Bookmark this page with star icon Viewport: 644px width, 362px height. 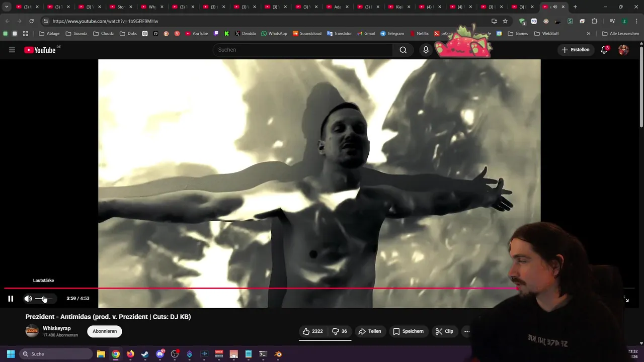pos(505,21)
